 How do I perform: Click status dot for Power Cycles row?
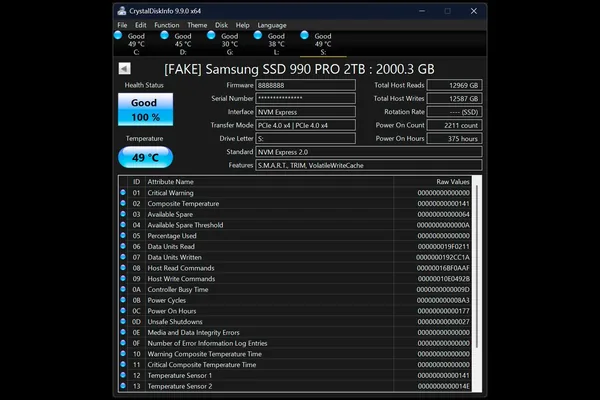[123, 300]
